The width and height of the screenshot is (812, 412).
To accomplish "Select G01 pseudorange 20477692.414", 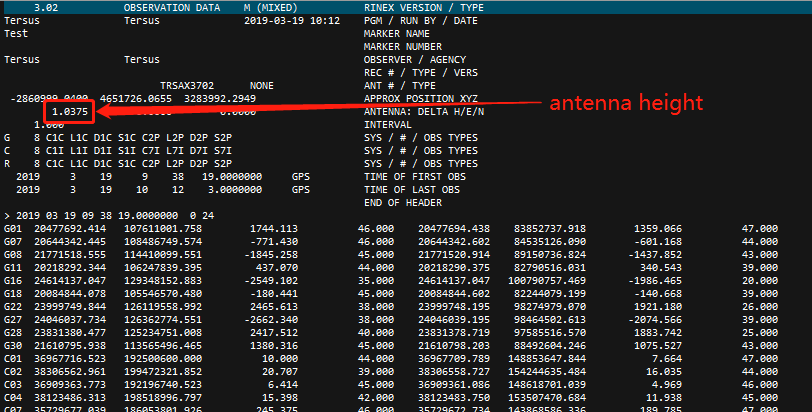I will [70, 228].
